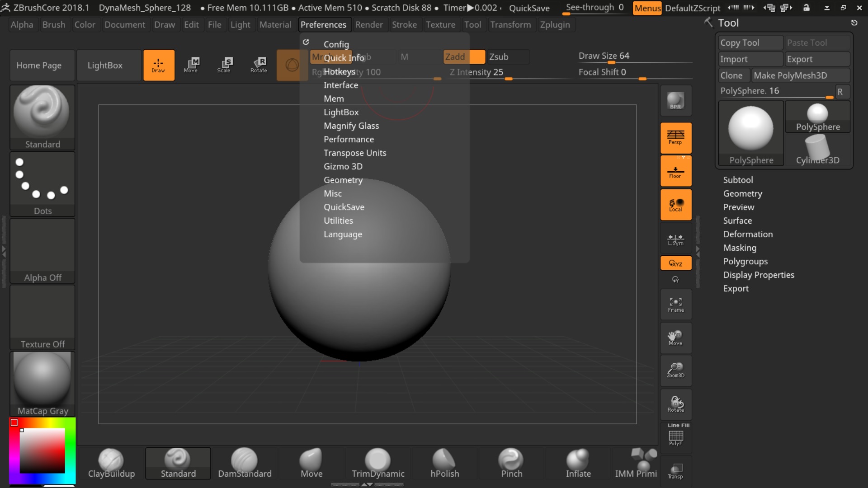868x488 pixels.
Task: Click the Home Page button
Action: (42, 65)
